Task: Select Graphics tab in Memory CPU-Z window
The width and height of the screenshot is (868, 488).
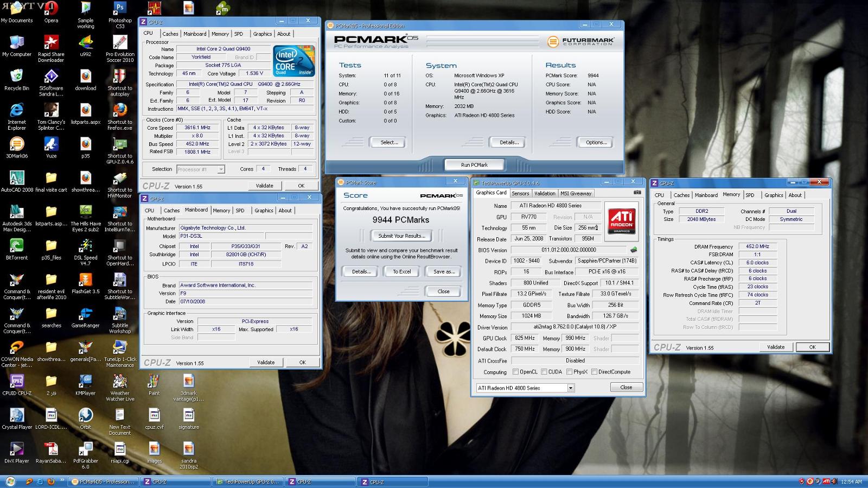Action: coord(774,195)
